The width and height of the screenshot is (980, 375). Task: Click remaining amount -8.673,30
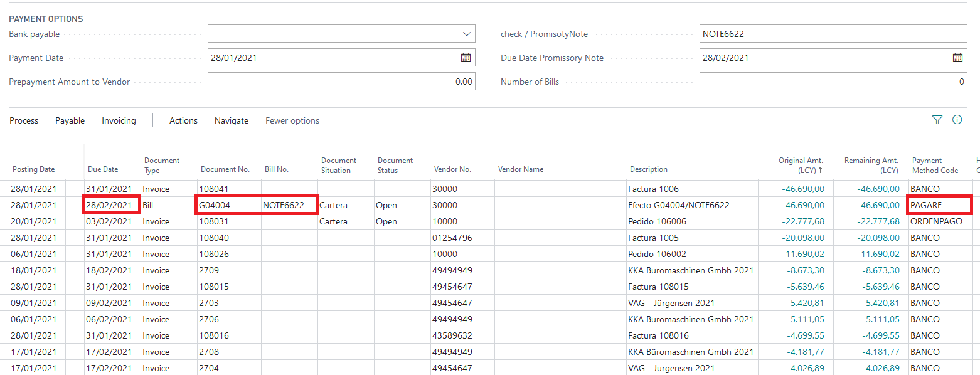880,270
